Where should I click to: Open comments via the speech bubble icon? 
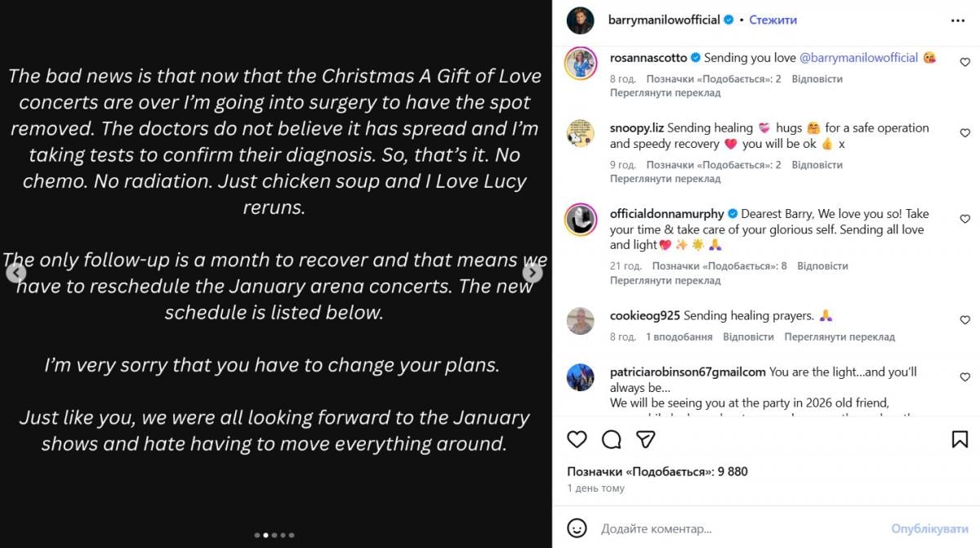pos(611,439)
